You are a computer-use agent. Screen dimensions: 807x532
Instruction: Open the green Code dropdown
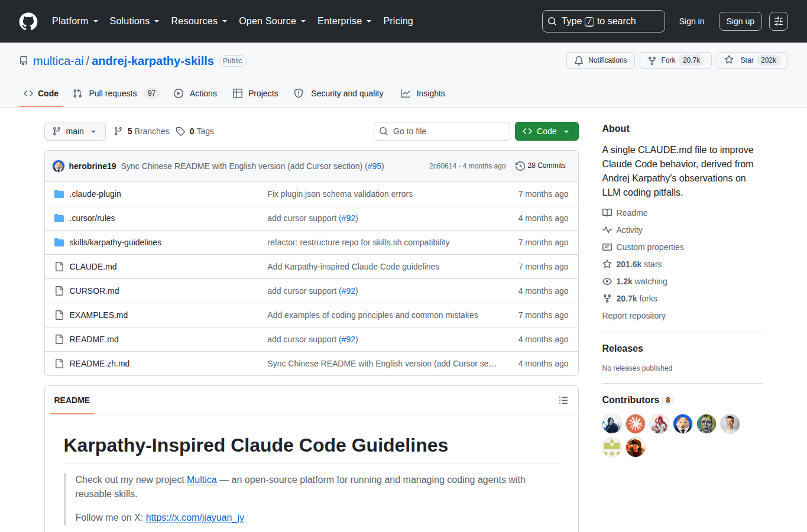[547, 131]
